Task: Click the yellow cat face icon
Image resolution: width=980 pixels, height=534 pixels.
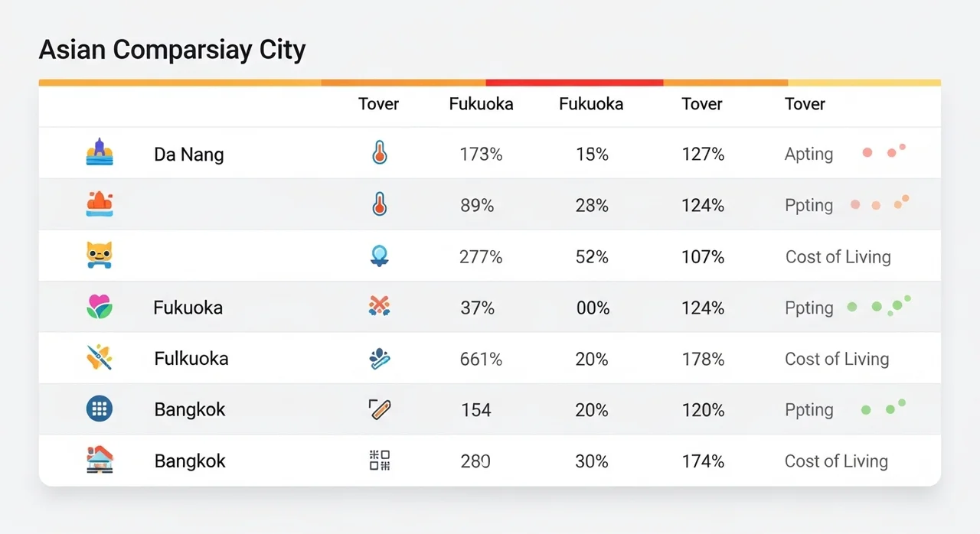Action: pyautogui.click(x=100, y=255)
